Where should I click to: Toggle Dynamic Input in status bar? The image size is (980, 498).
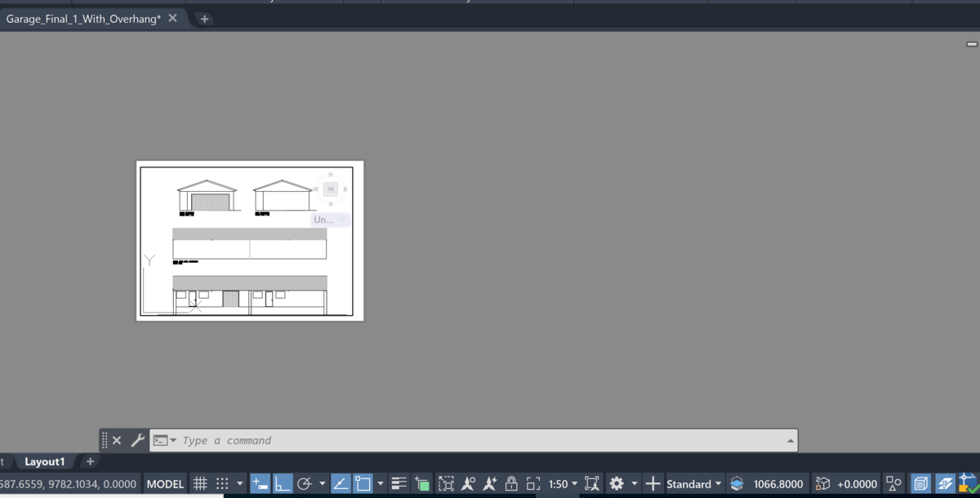[x=260, y=484]
